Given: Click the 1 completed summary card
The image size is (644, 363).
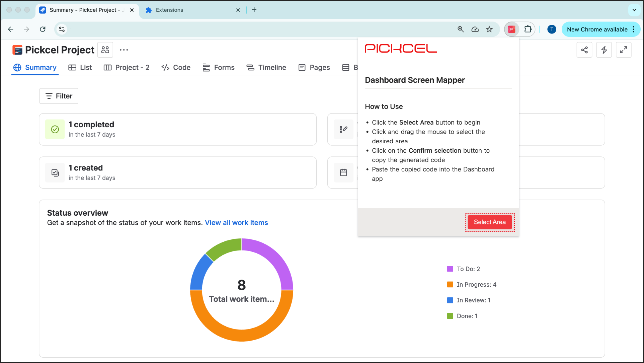Looking at the screenshot, I should [177, 129].
